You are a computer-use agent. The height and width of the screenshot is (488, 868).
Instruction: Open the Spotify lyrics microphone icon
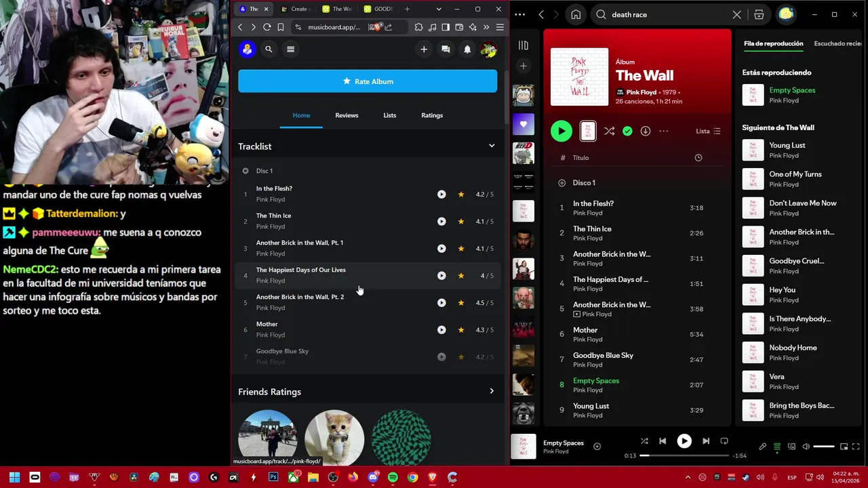coord(763,446)
